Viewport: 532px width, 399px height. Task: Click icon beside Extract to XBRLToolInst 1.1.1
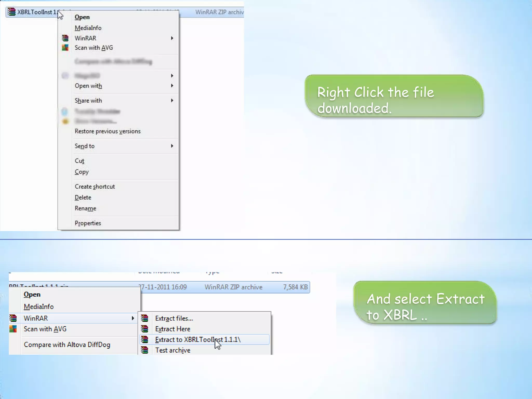145,340
